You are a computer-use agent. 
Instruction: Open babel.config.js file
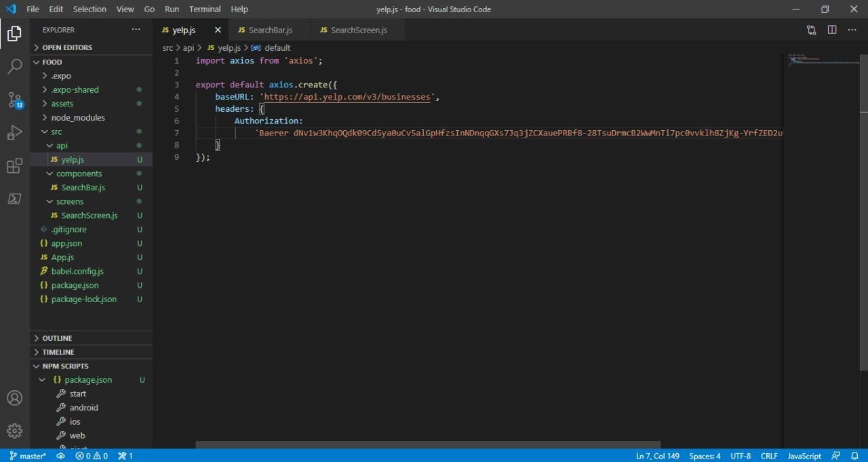[x=92, y=271]
